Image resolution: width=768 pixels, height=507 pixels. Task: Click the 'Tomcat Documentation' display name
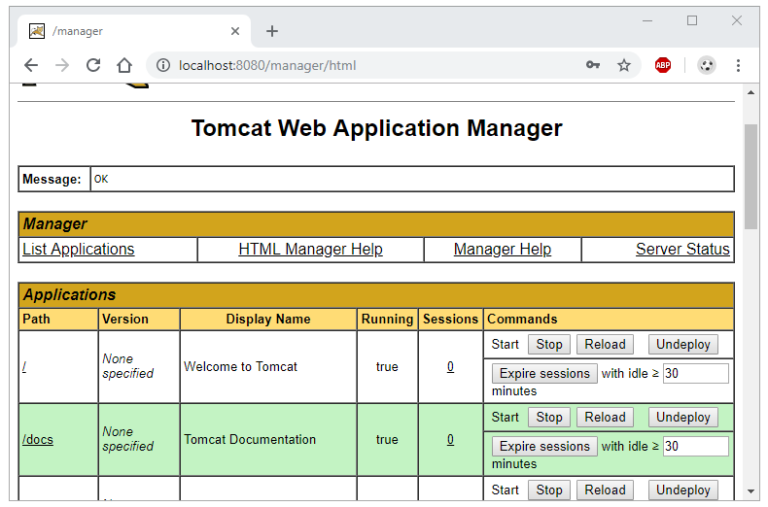point(250,440)
